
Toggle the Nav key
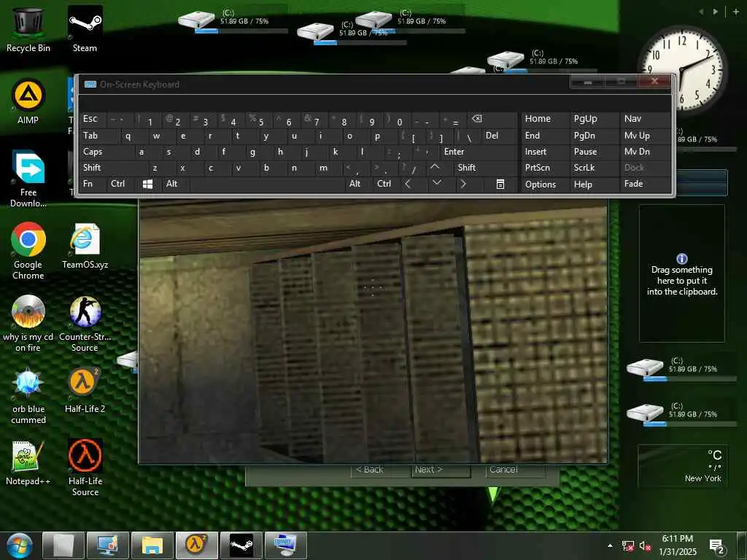pyautogui.click(x=645, y=119)
